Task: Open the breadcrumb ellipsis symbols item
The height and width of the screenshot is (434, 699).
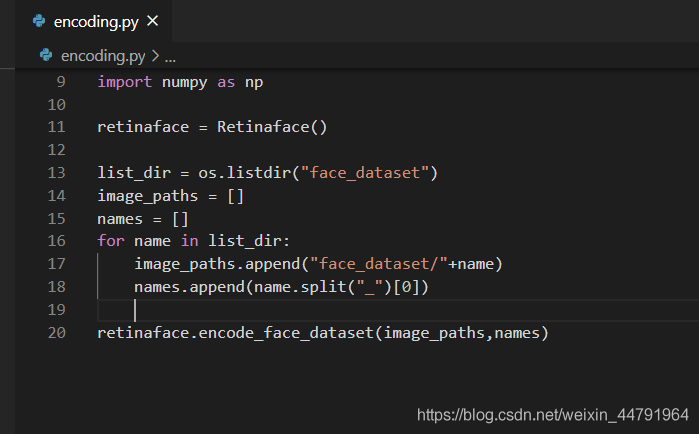Action: (170, 57)
